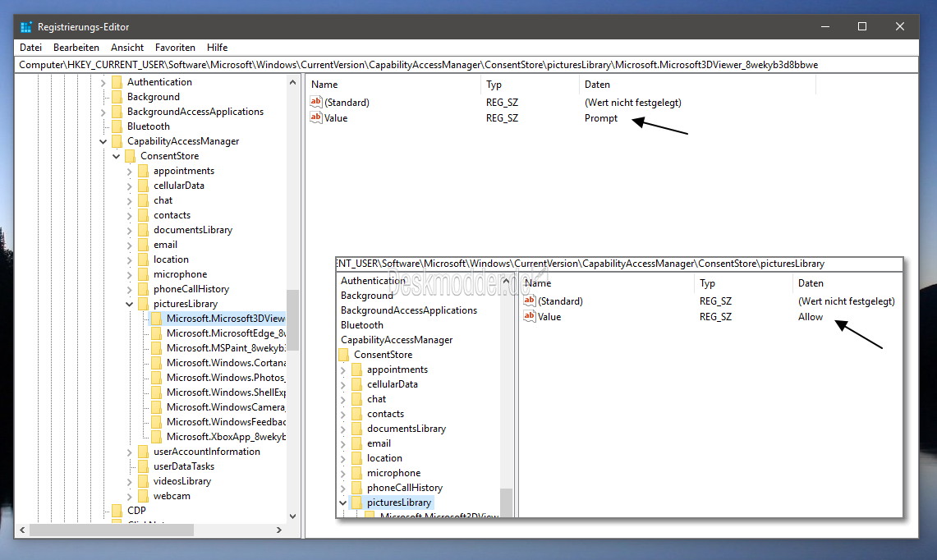This screenshot has height=560, width=937.
Task: Click the Background folder icon in main tree
Action: click(x=117, y=97)
